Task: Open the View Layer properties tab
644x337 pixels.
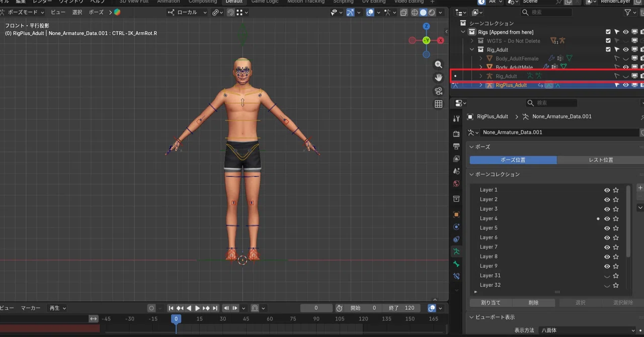Action: pyautogui.click(x=456, y=159)
